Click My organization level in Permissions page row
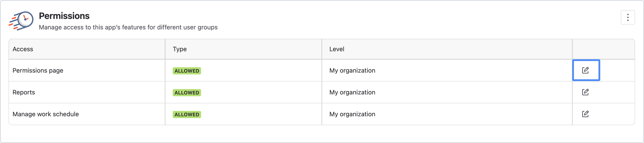 pos(352,70)
